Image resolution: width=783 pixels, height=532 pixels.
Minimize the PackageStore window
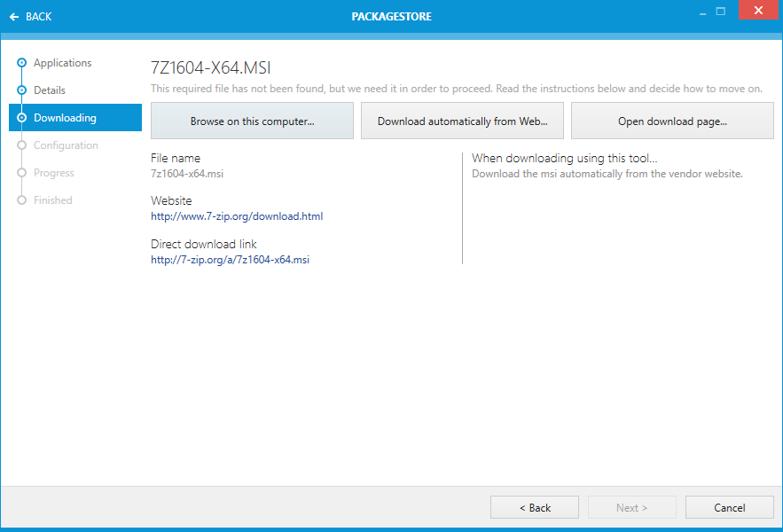coord(701,12)
